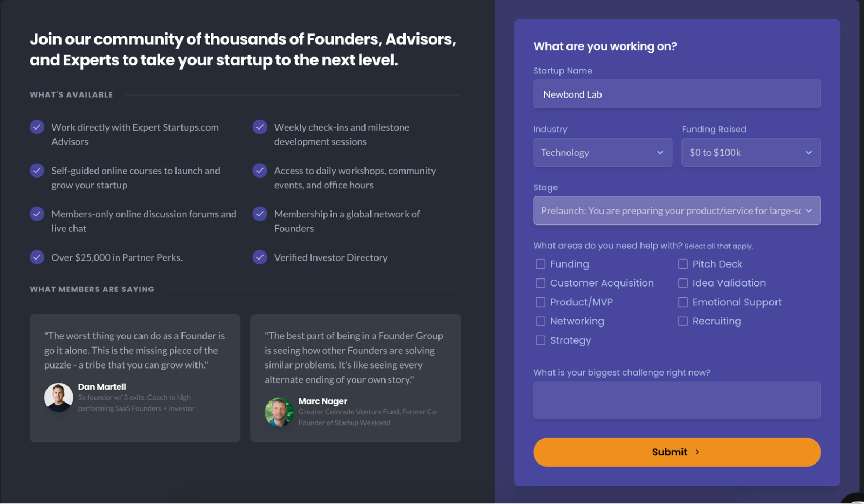Tick the Emotional Support checkbox

[x=683, y=302]
